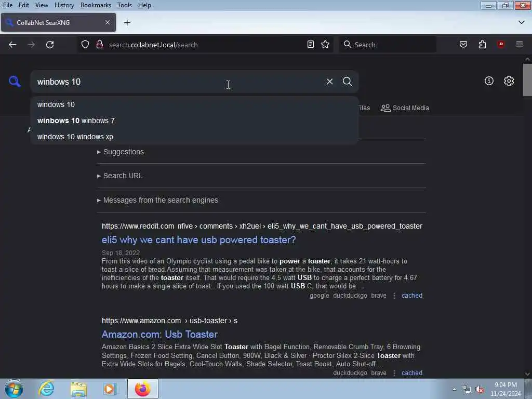Open more options dots on Amazon result
Screen dimensions: 532x399
[x=394, y=373]
